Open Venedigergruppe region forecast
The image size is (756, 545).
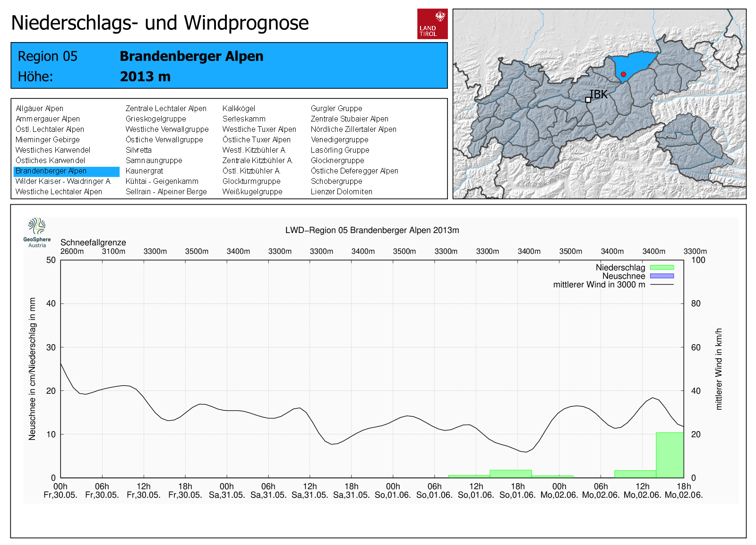(339, 140)
